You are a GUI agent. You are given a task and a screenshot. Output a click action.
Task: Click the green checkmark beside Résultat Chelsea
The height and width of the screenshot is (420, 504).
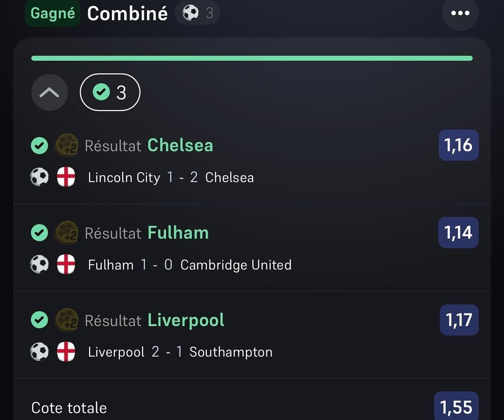tap(40, 146)
